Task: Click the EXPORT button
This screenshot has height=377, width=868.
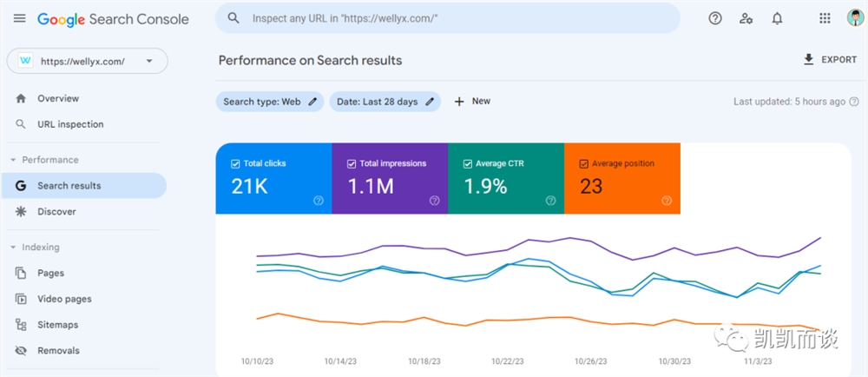Action: (x=830, y=60)
